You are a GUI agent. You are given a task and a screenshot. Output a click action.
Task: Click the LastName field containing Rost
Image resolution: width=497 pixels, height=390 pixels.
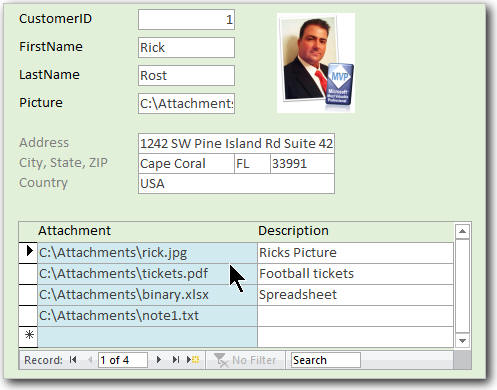(x=186, y=75)
